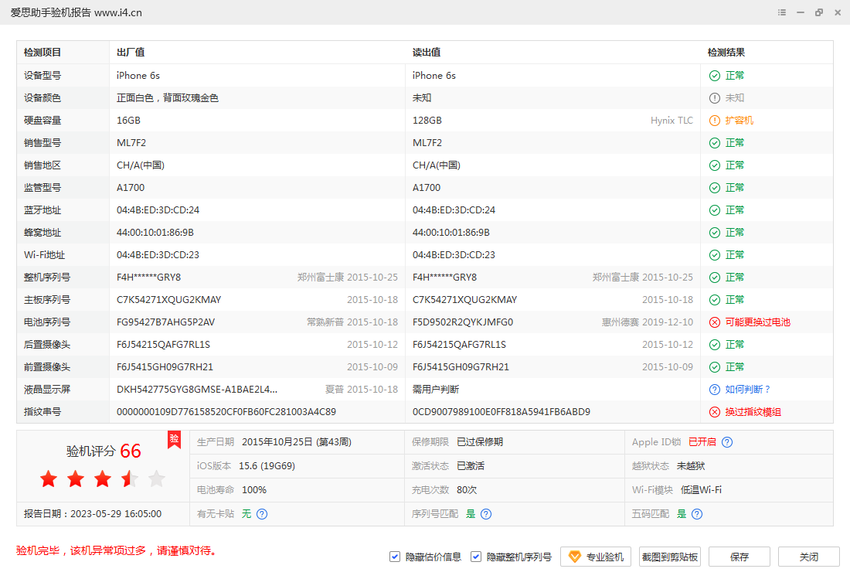Click the 检测结果 column header
The image size is (850, 579).
coord(726,53)
